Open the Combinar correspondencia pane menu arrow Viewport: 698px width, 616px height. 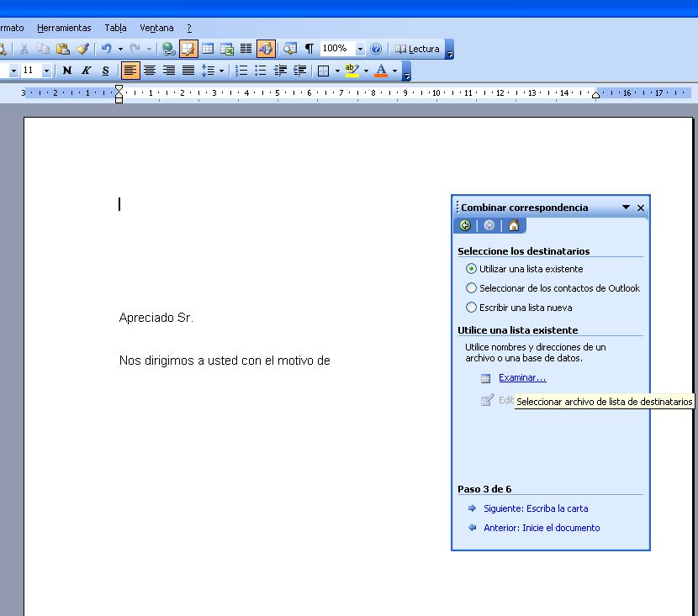pyautogui.click(x=626, y=208)
